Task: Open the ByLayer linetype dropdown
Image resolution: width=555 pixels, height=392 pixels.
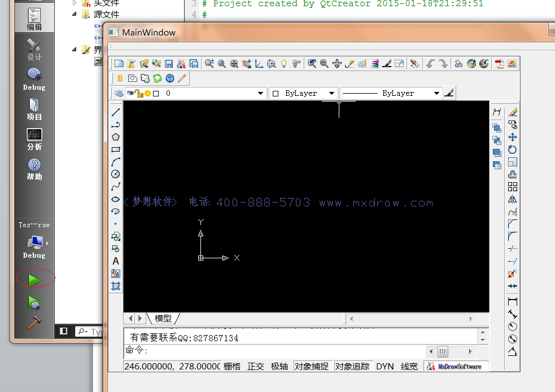Action: coord(437,93)
